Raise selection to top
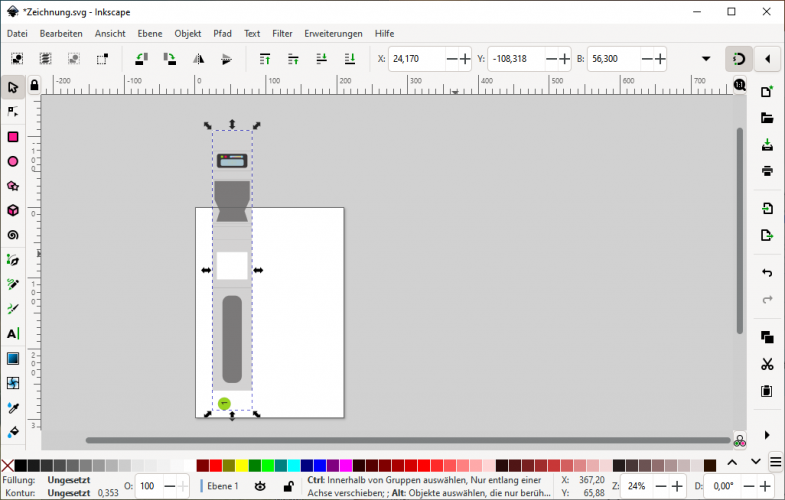This screenshot has height=500, width=785. (x=265, y=59)
